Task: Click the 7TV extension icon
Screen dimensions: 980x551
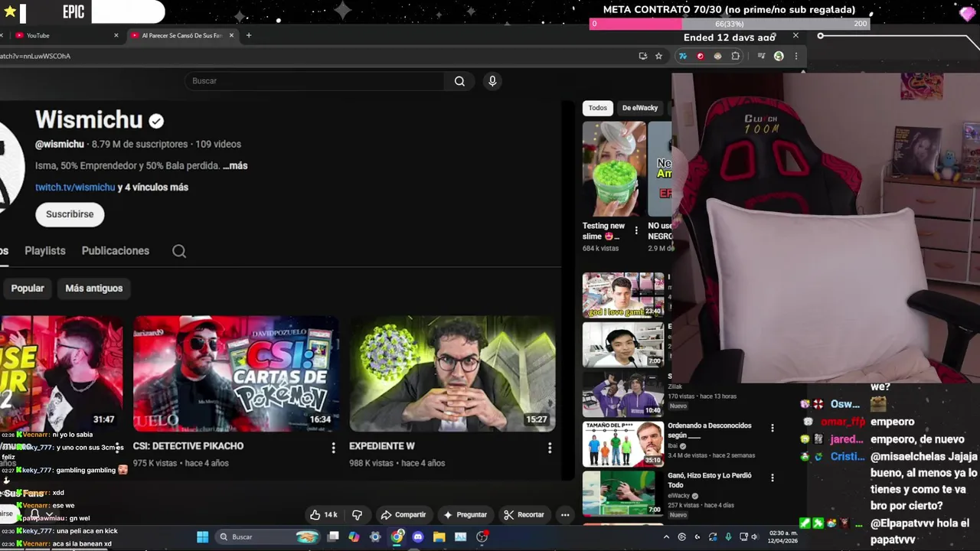Action: [683, 56]
